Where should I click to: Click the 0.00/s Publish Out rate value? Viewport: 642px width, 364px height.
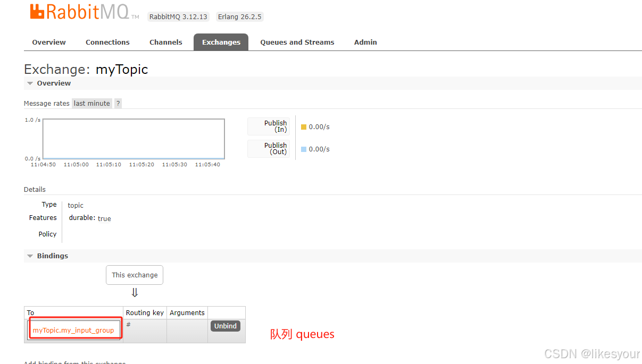[x=319, y=149]
